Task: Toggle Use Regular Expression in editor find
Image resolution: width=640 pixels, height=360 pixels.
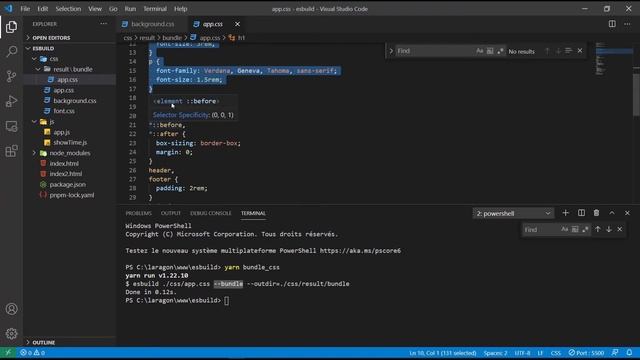Action: tap(500, 51)
